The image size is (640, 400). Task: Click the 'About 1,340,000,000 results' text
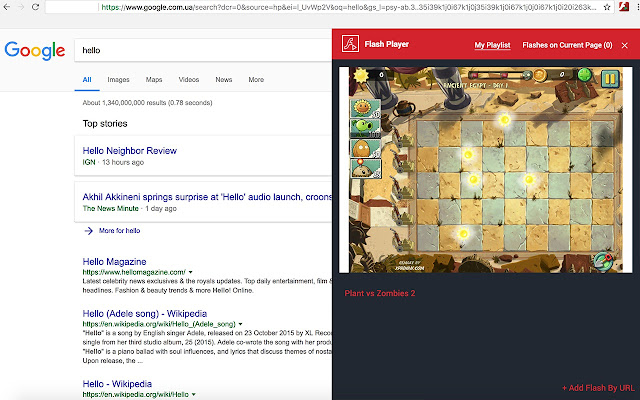tap(147, 102)
